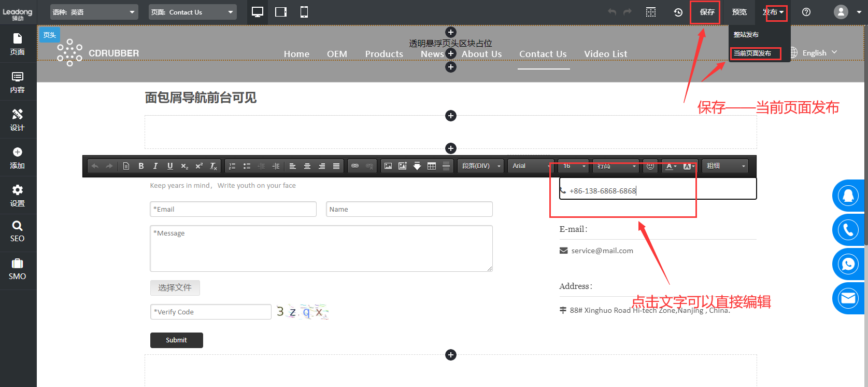Viewport: 868px width, 387px height.
Task: Toggle the dotted grid guides icon
Action: [x=651, y=12]
